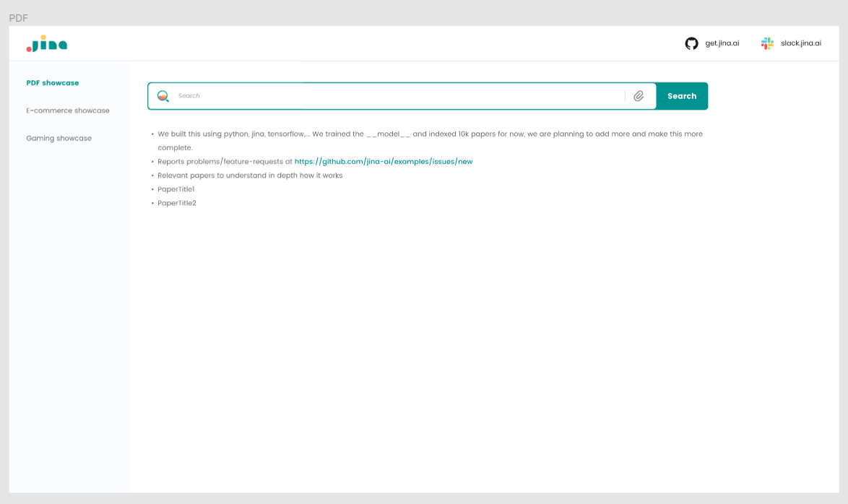Switch to E-commerce showcase
This screenshot has width=848, height=504.
click(x=68, y=110)
